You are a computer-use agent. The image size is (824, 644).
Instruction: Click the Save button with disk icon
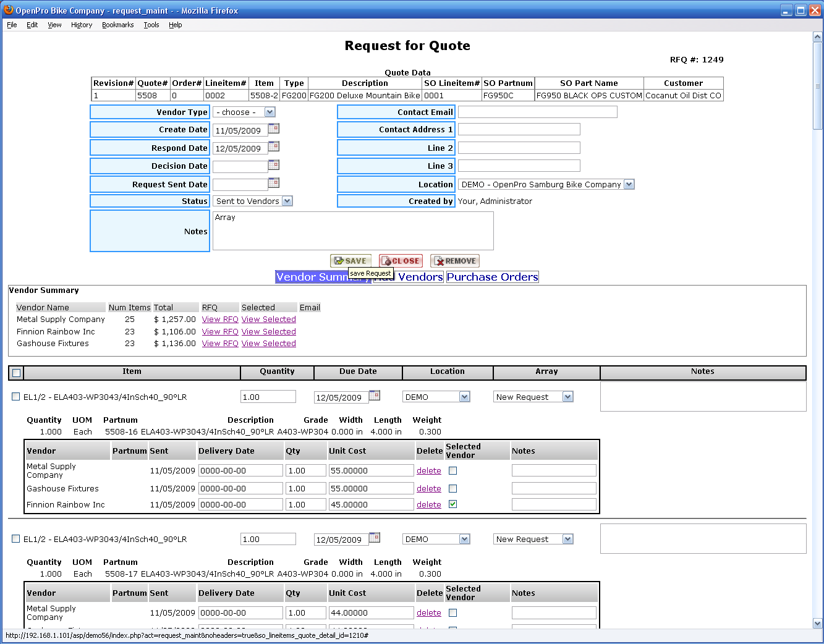[350, 261]
